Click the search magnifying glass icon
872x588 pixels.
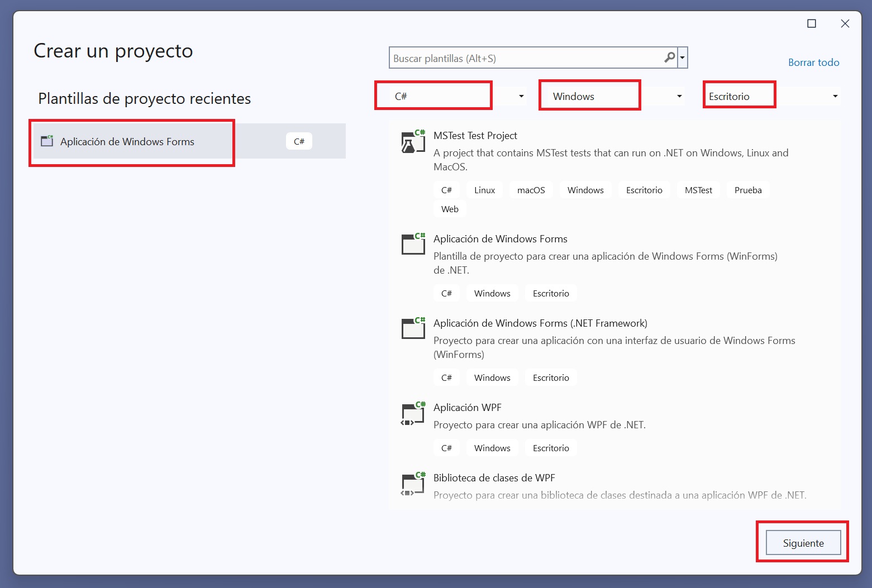[669, 58]
